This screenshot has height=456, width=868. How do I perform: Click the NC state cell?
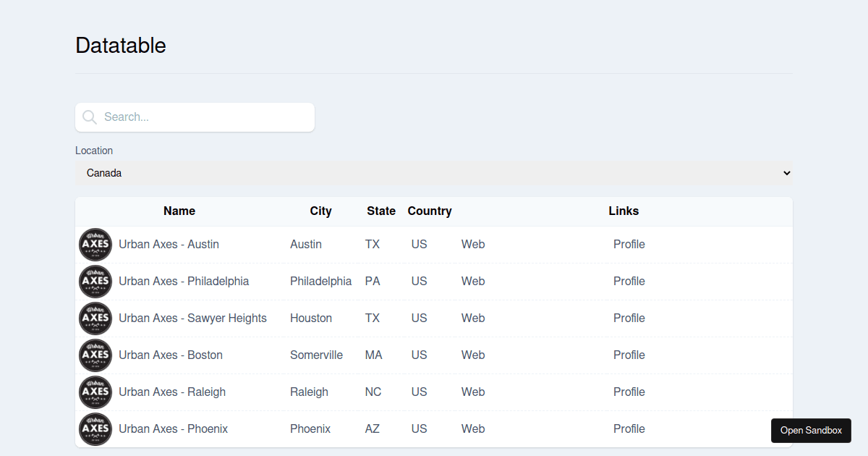pos(373,392)
